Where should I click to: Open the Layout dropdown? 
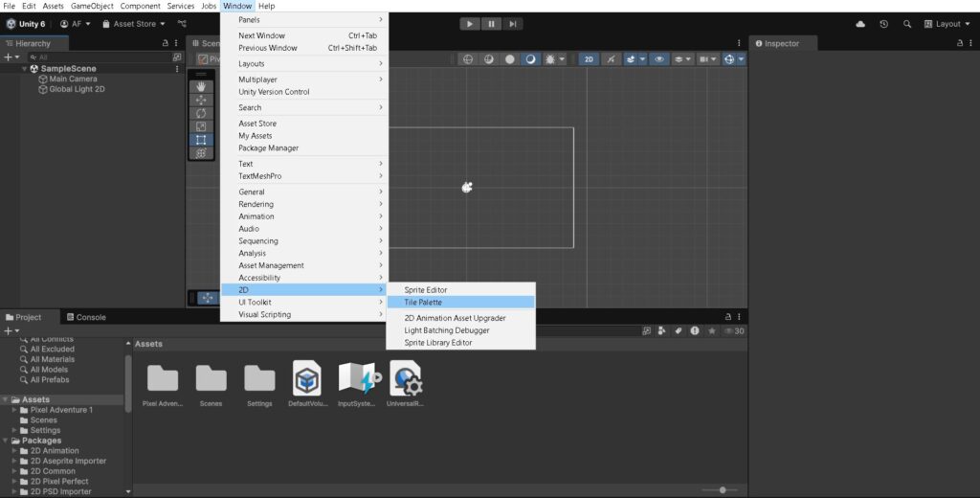point(947,24)
